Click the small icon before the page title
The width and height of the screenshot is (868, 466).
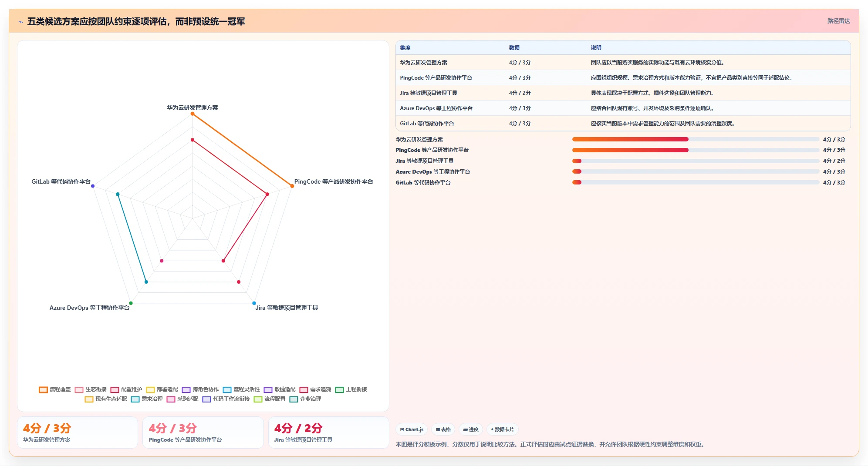pos(20,22)
